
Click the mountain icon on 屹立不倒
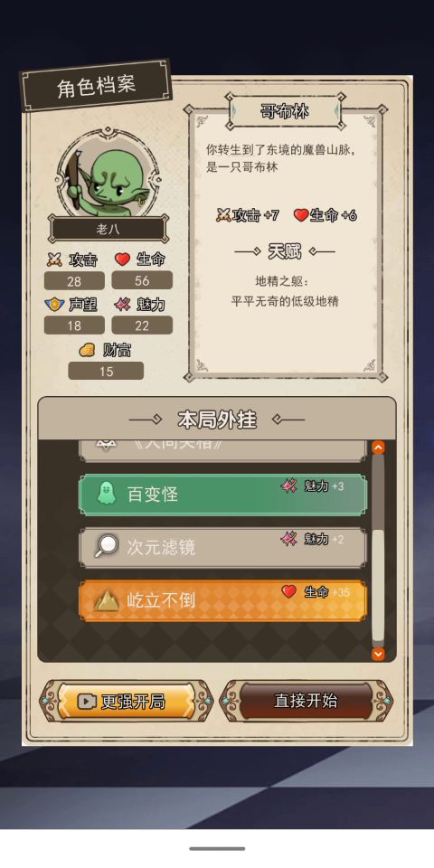[x=107, y=600]
